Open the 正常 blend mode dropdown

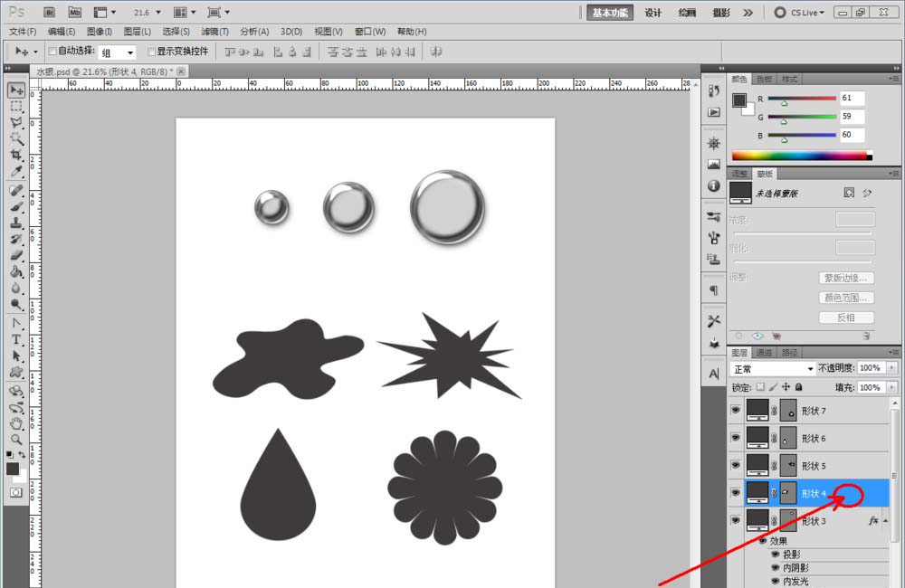[773, 369]
